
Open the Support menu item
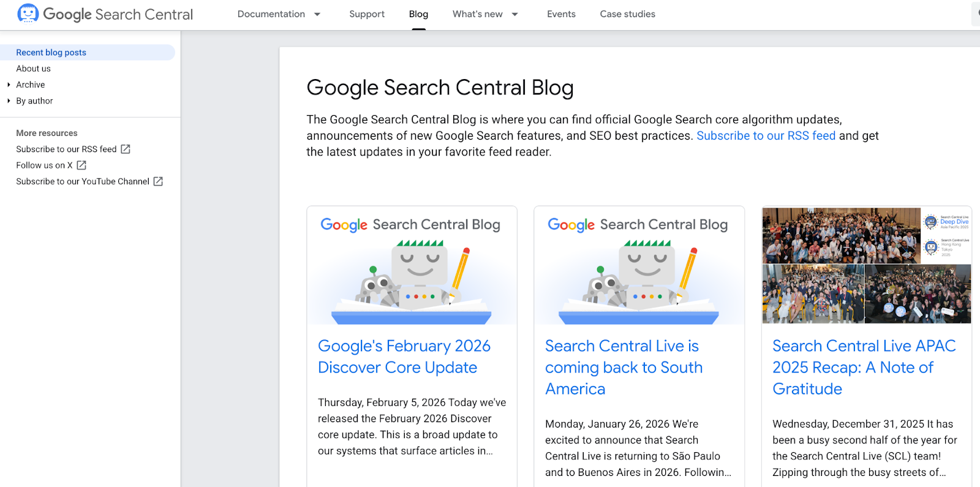tap(366, 13)
